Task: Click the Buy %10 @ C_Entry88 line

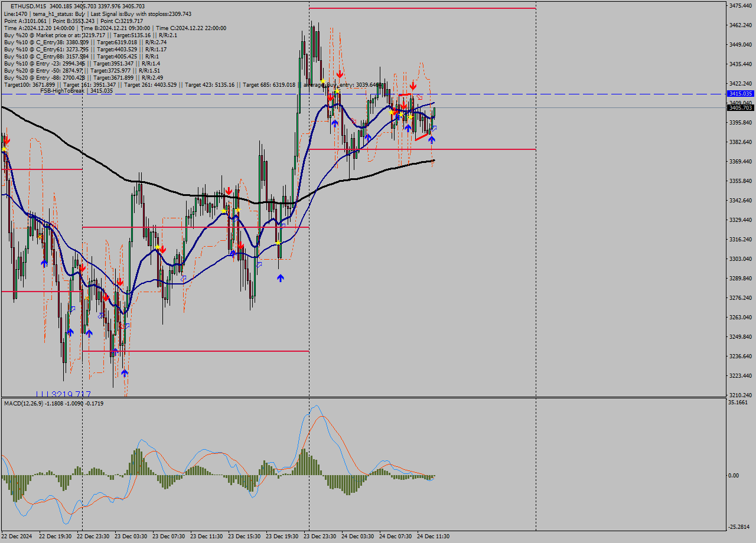Action: click(x=82, y=56)
